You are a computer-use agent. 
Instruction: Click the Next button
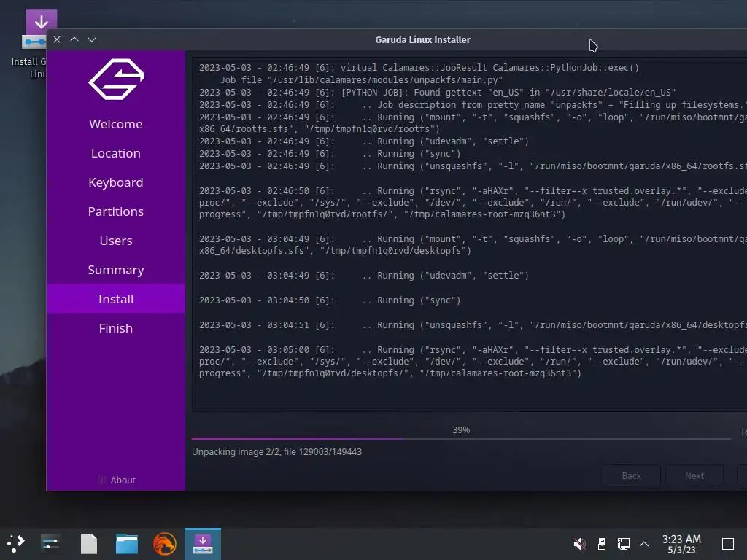click(x=694, y=475)
